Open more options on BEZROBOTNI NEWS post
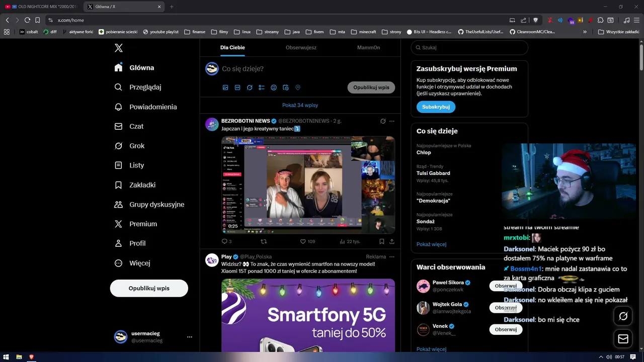The height and width of the screenshot is (362, 644). [x=392, y=121]
